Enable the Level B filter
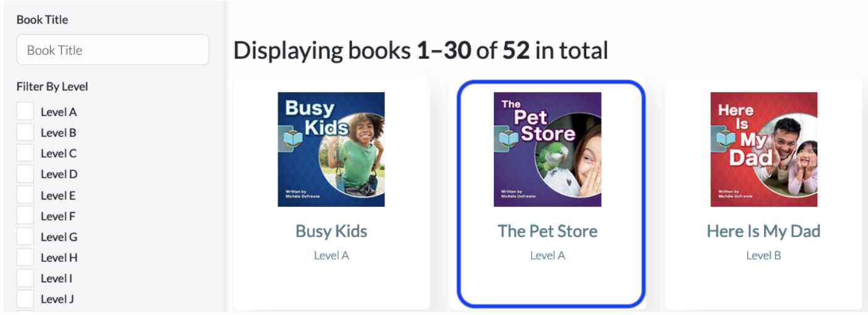The image size is (868, 315). pyautogui.click(x=25, y=132)
